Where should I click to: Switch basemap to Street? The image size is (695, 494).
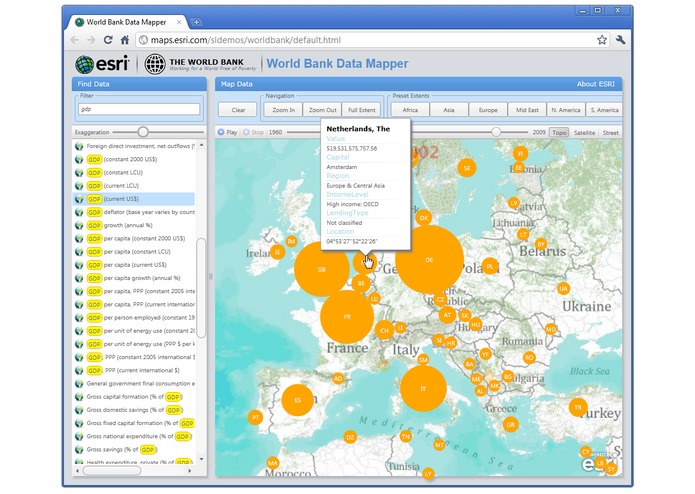pos(610,132)
